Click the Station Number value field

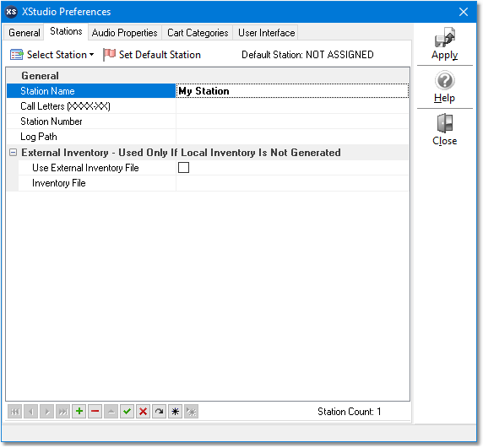[292, 121]
